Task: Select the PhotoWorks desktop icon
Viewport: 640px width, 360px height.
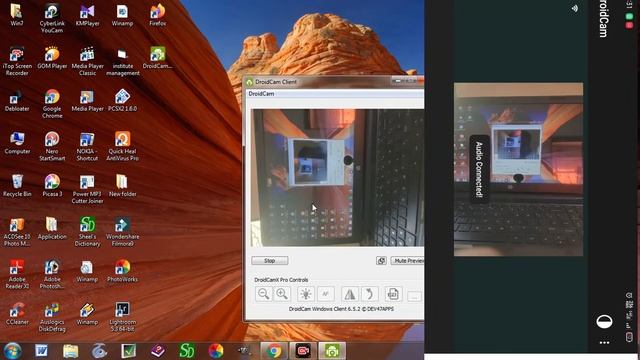Action: 122,271
